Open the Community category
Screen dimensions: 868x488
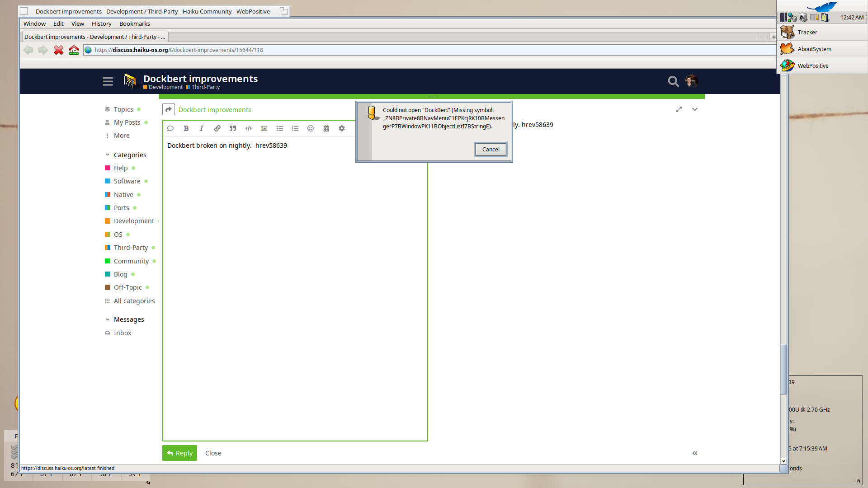tap(131, 261)
